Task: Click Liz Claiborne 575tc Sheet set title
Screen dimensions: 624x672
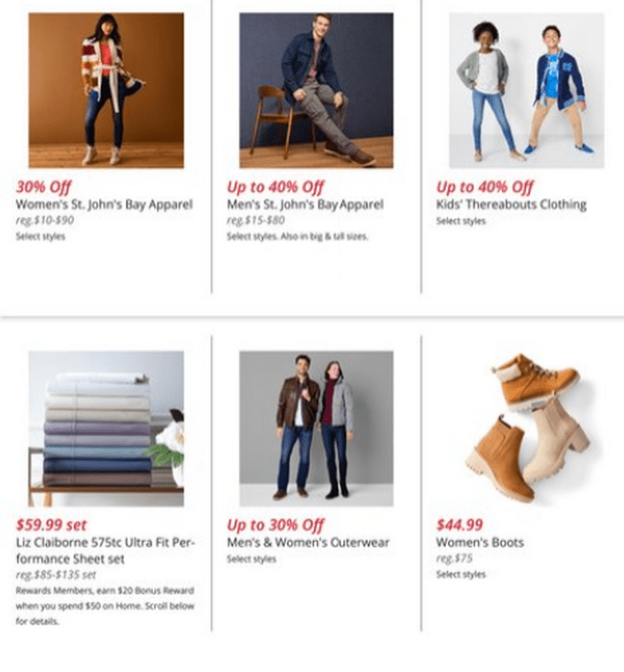Action: [x=105, y=551]
